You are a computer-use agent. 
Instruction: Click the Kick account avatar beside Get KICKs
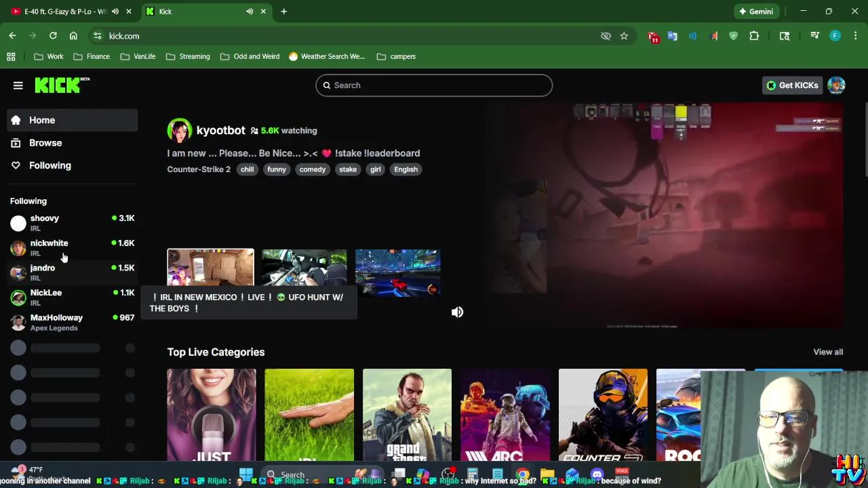pyautogui.click(x=836, y=85)
